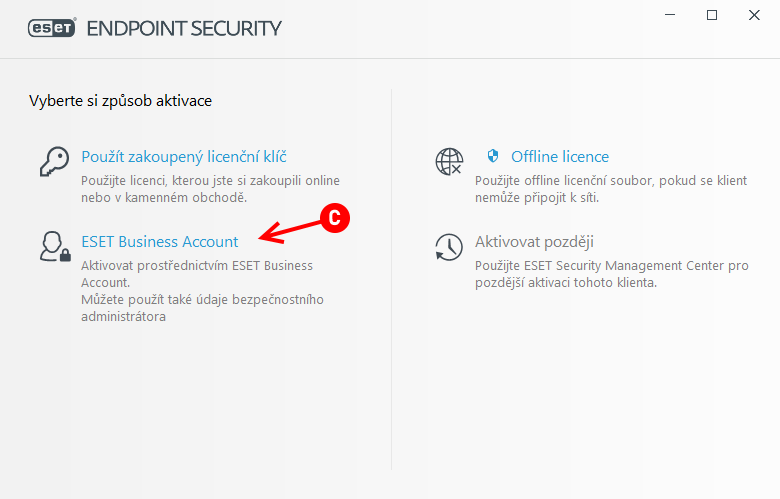The width and height of the screenshot is (780, 499).
Task: Maximize the ESET activation window
Action: pyautogui.click(x=712, y=15)
